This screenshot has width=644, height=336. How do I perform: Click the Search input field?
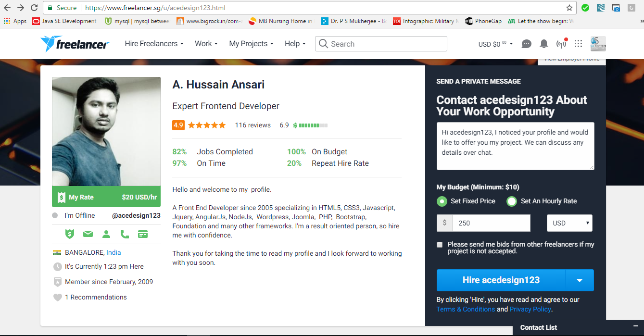pyautogui.click(x=381, y=44)
